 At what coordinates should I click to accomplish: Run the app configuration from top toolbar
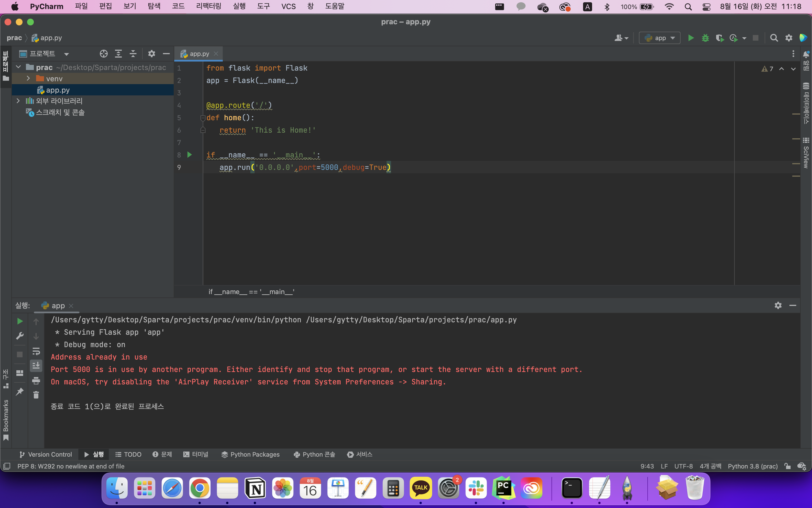coord(690,38)
